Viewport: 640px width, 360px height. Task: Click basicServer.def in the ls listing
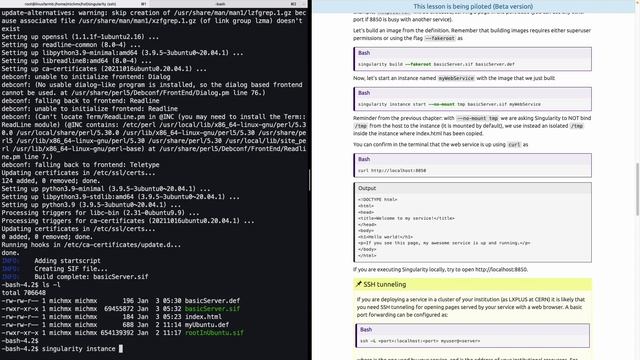pos(212,300)
